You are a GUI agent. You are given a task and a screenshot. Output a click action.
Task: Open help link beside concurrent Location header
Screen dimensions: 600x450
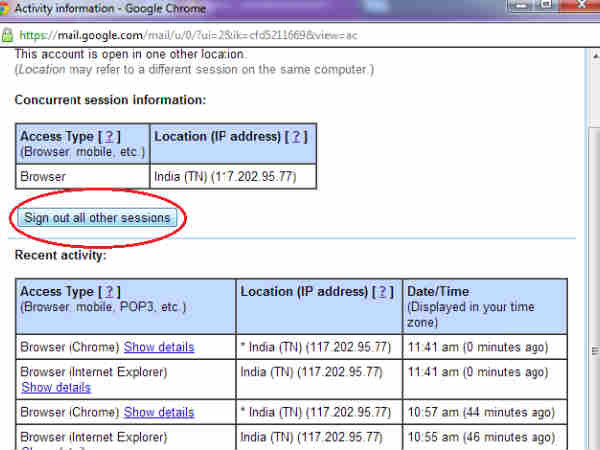(296, 137)
